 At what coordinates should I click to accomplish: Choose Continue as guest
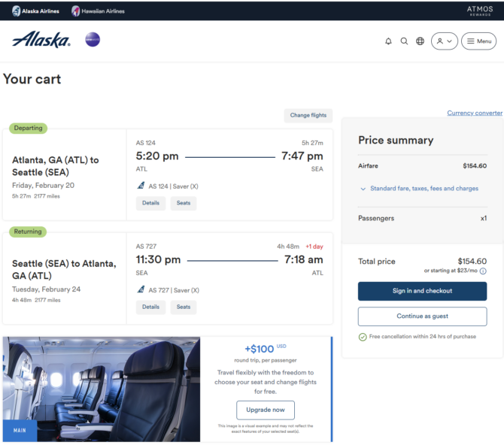coord(422,316)
